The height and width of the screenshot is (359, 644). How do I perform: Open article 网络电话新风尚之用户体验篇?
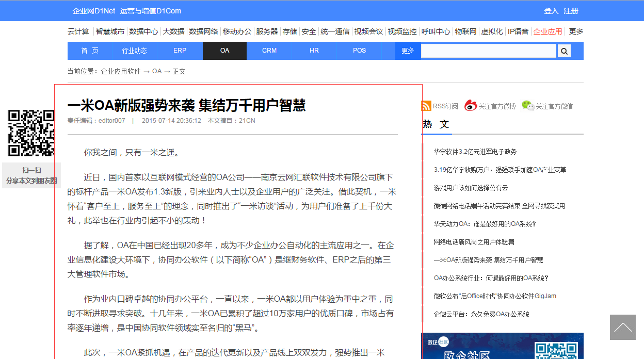pos(474,242)
